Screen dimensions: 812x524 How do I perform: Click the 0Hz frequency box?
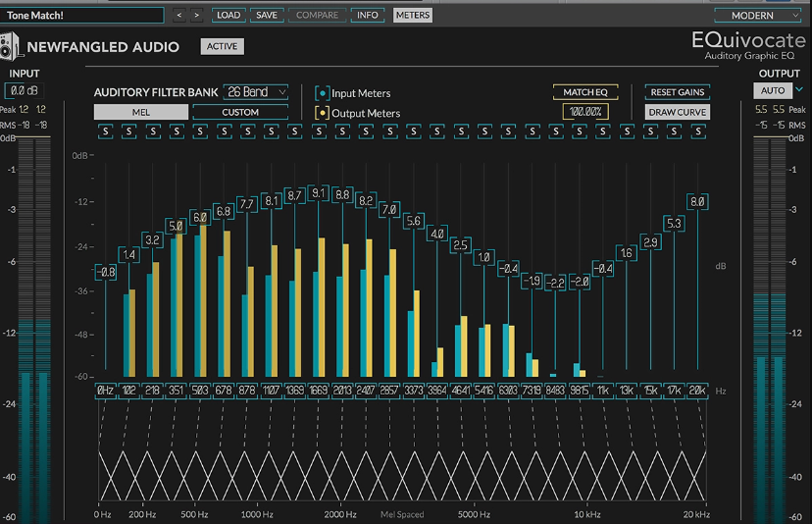point(106,391)
